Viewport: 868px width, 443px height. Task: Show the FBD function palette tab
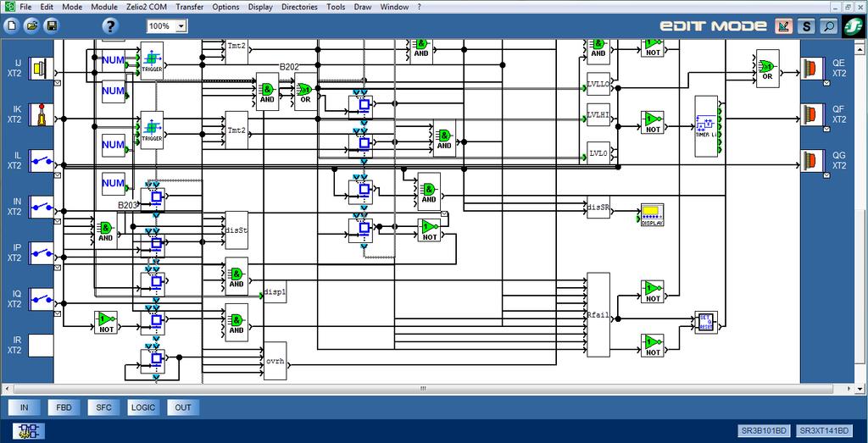click(x=64, y=407)
